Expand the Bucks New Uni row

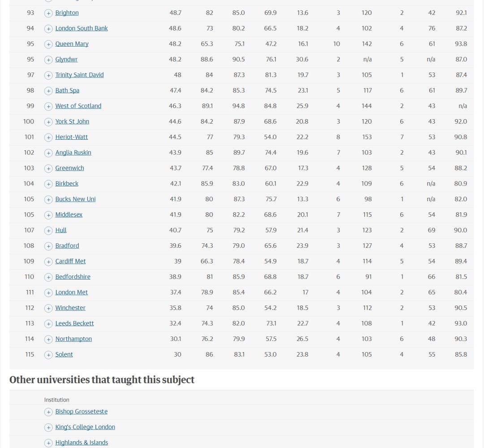coord(48,200)
